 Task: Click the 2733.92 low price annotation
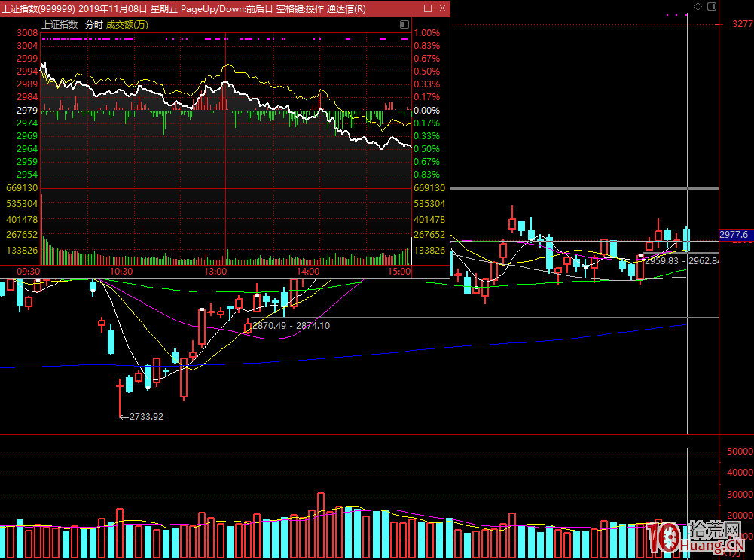[x=147, y=417]
